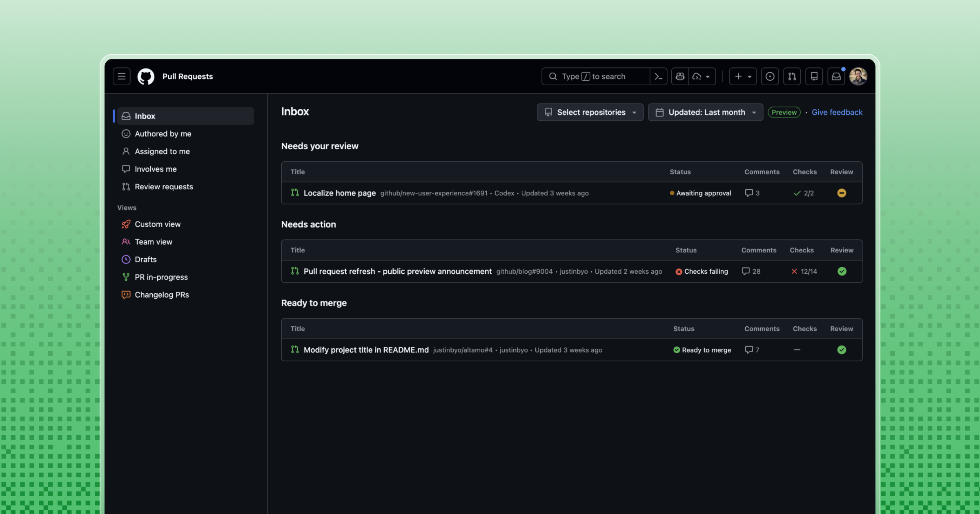The height and width of the screenshot is (514, 980).
Task: Open the Team view saved view
Action: tap(153, 242)
